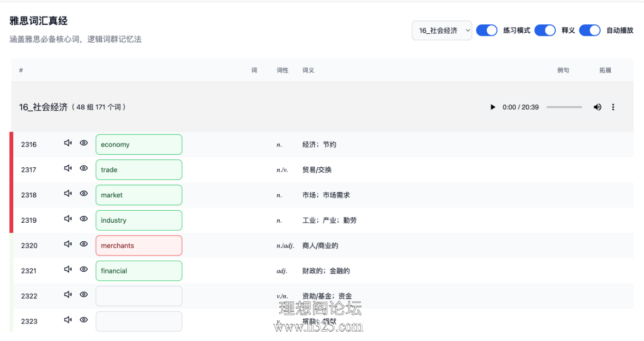
Task: Click the 例句 column header
Action: (x=563, y=70)
